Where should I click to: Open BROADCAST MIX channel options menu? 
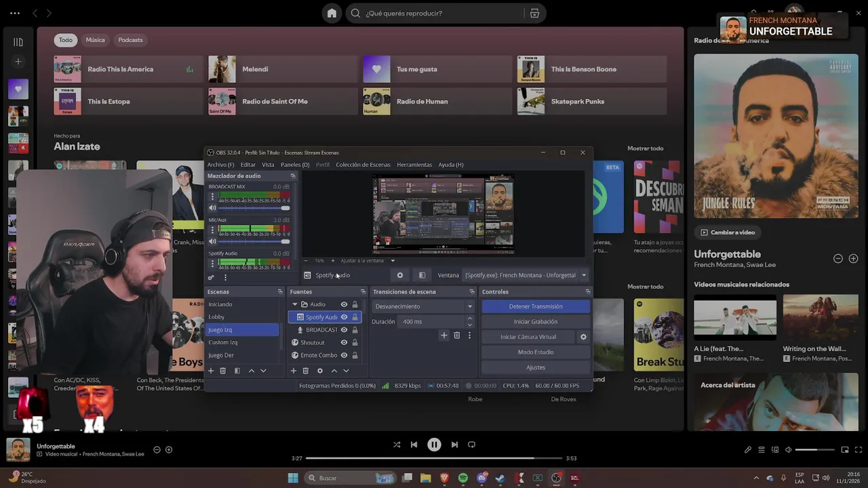[212, 197]
